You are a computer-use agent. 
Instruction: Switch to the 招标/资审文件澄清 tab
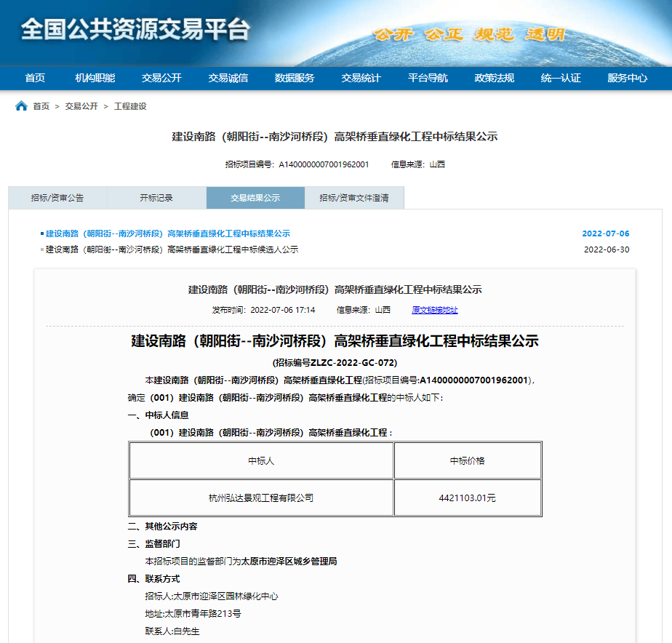pos(354,198)
